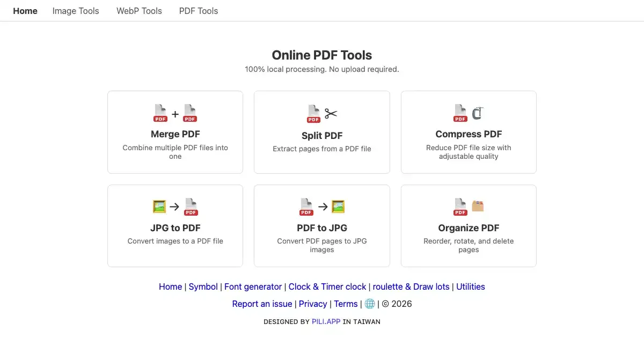
Task: Open the PILI.APP designer link
Action: coord(326,322)
